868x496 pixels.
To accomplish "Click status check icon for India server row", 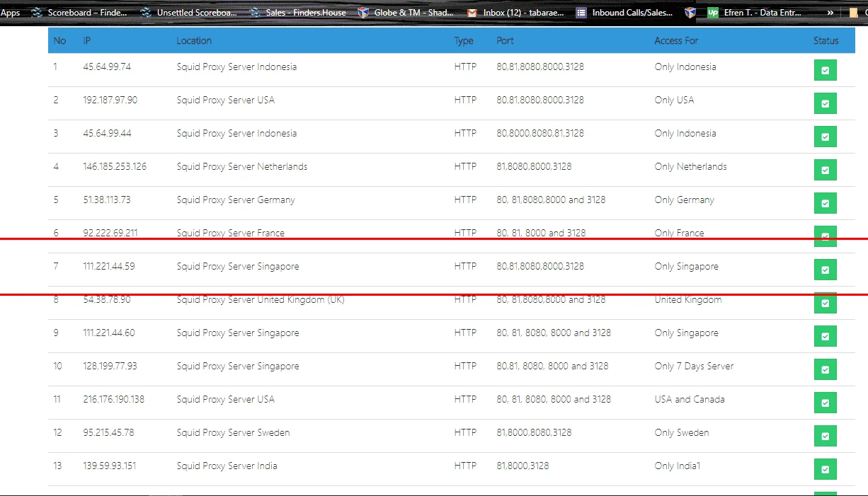I will (825, 469).
